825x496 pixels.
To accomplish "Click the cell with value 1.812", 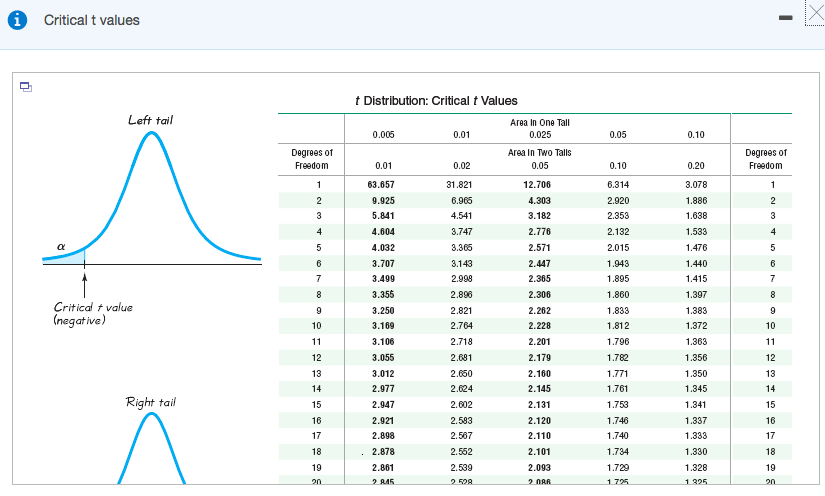I will [x=617, y=326].
